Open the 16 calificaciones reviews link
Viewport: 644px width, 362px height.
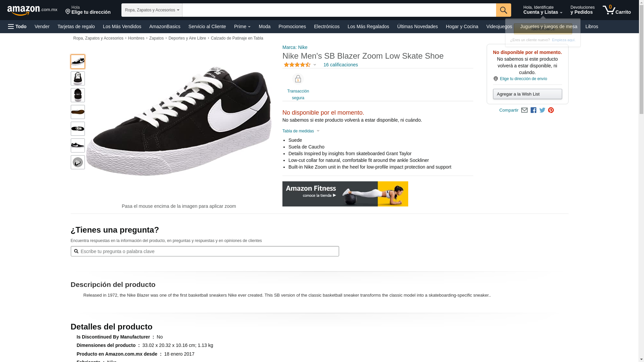[340, 65]
